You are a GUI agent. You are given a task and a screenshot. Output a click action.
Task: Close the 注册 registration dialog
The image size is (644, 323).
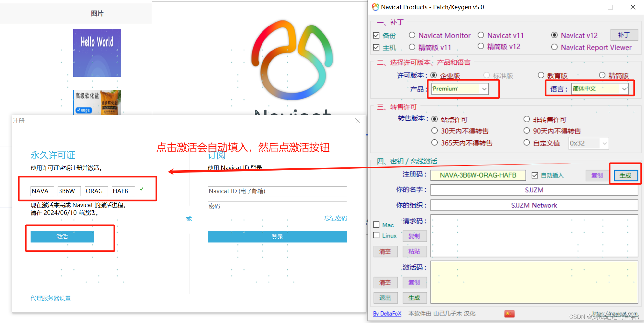click(x=358, y=121)
